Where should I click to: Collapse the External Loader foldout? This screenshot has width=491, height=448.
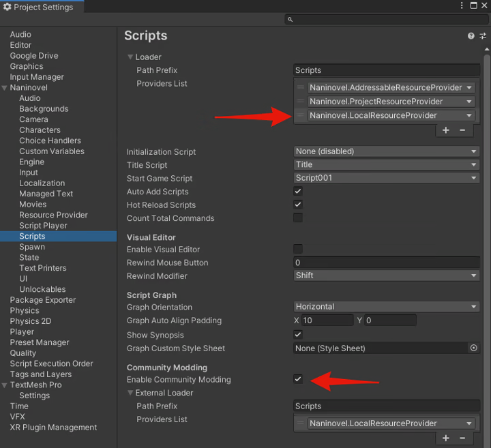(x=130, y=393)
